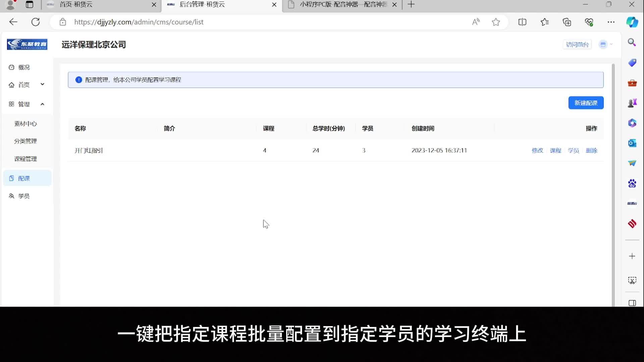Viewport: 644px width, 362px height.
Task: Select 课程管理 in left menu
Action: [25, 159]
